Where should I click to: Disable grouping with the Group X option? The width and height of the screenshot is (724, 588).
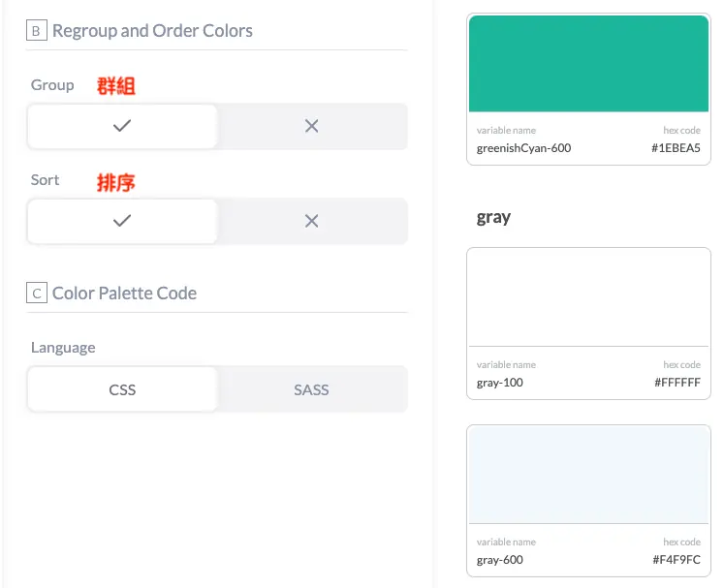312,126
